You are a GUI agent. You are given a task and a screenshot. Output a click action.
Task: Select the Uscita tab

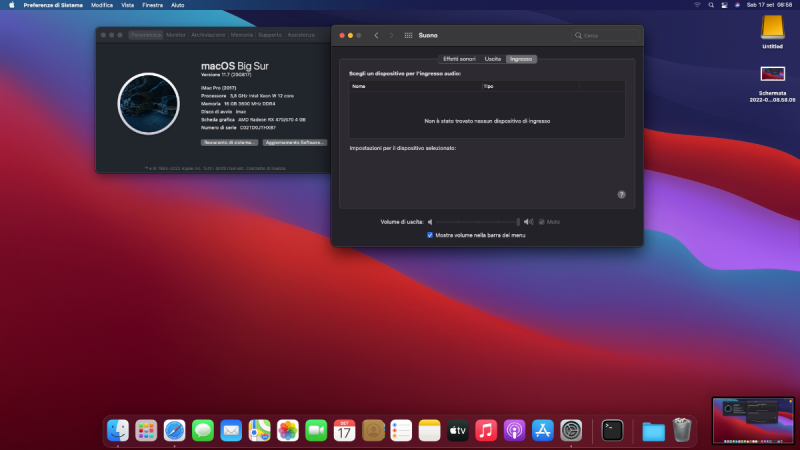click(x=493, y=59)
